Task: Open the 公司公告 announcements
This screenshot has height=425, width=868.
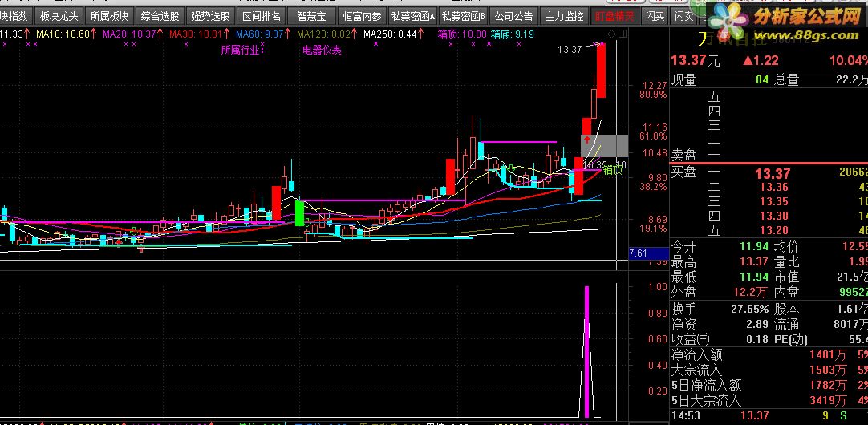Action: click(x=513, y=16)
